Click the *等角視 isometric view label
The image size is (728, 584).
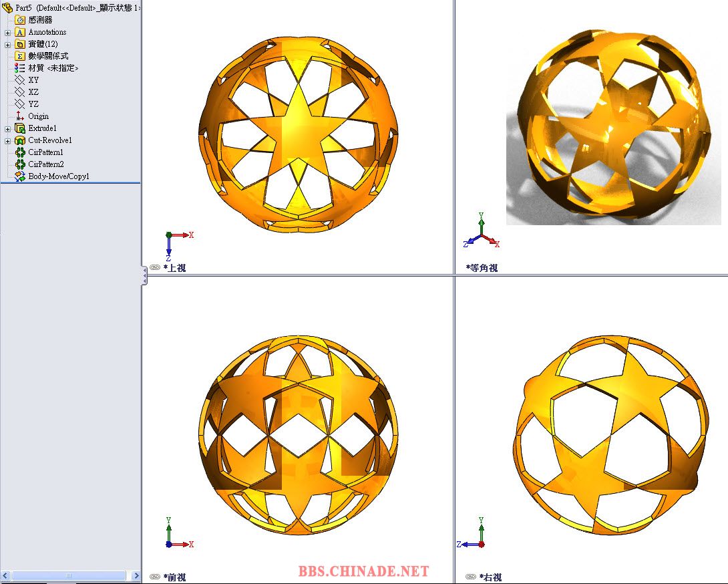click(x=482, y=268)
